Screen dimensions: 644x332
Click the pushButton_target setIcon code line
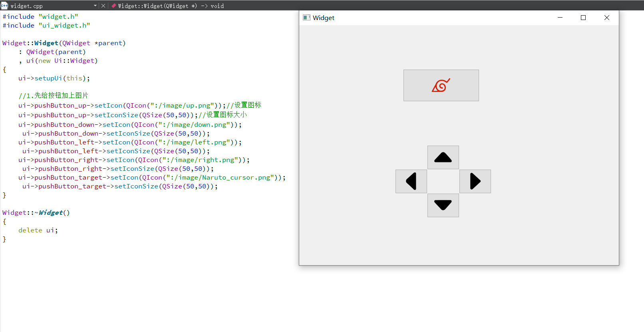[152, 177]
